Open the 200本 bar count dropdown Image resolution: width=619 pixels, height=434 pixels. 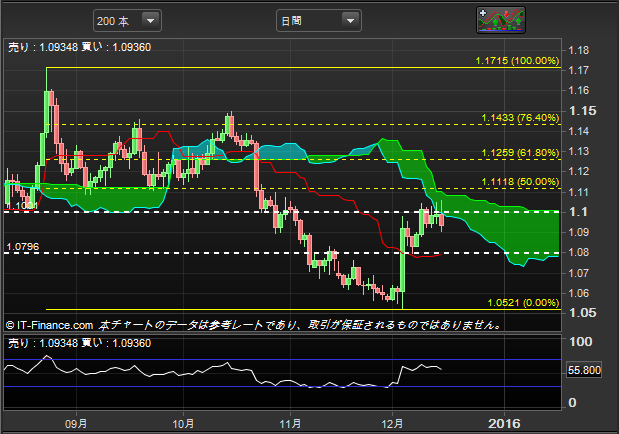point(127,21)
